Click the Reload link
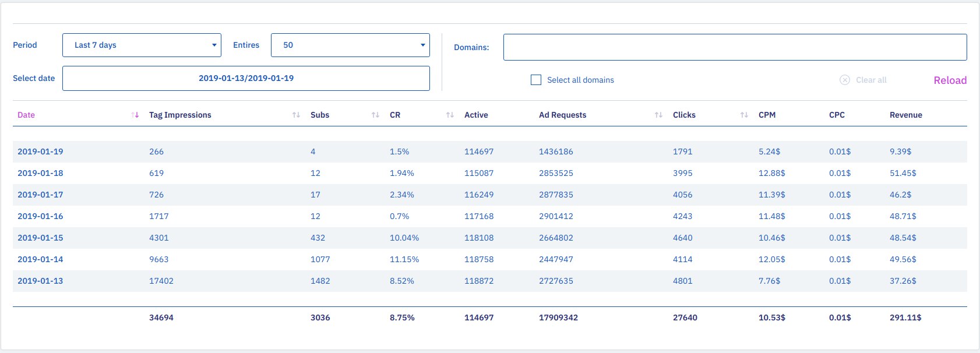This screenshot has height=353, width=980. 950,80
